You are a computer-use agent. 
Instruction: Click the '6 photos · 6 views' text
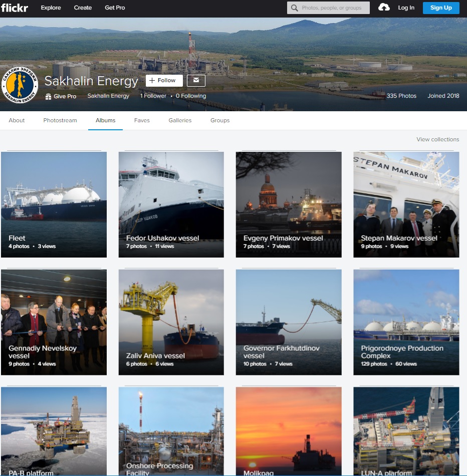[x=150, y=364]
